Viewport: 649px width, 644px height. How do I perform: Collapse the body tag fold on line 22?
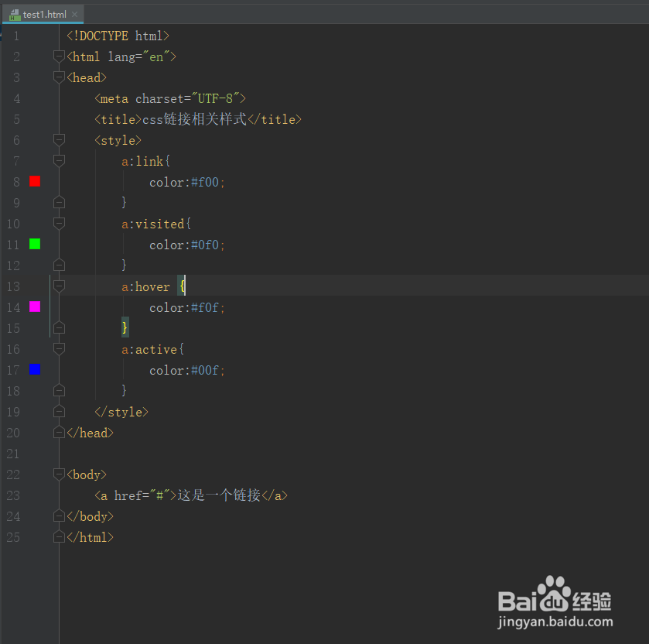60,474
